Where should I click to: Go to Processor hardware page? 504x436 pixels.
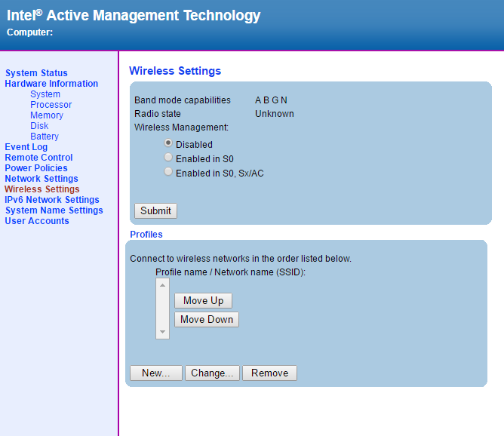[51, 105]
